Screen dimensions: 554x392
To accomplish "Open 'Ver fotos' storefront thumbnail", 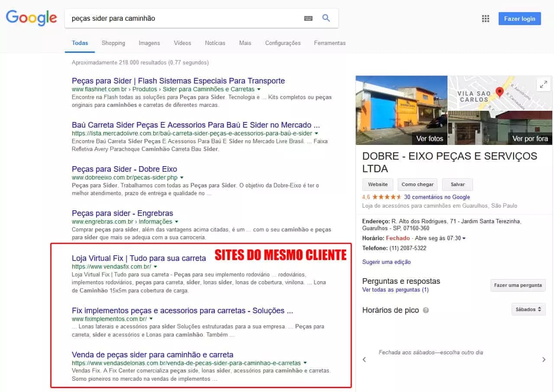I will click(401, 110).
